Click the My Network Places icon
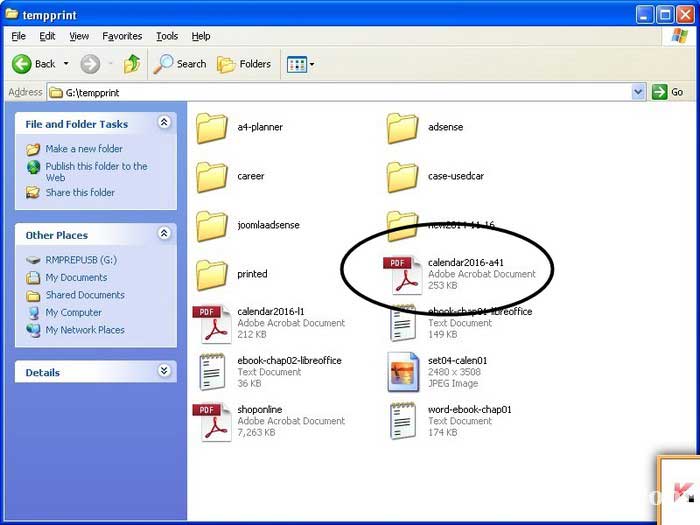700x525 pixels. point(33,330)
